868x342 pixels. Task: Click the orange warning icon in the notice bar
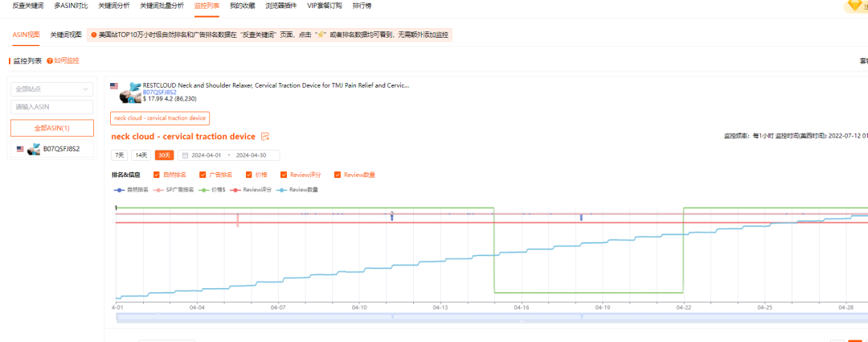point(94,35)
